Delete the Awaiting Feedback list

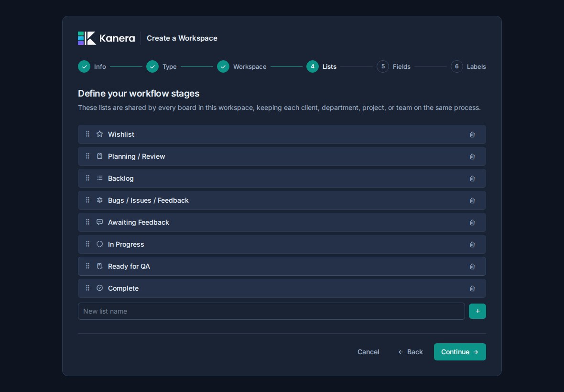click(472, 222)
